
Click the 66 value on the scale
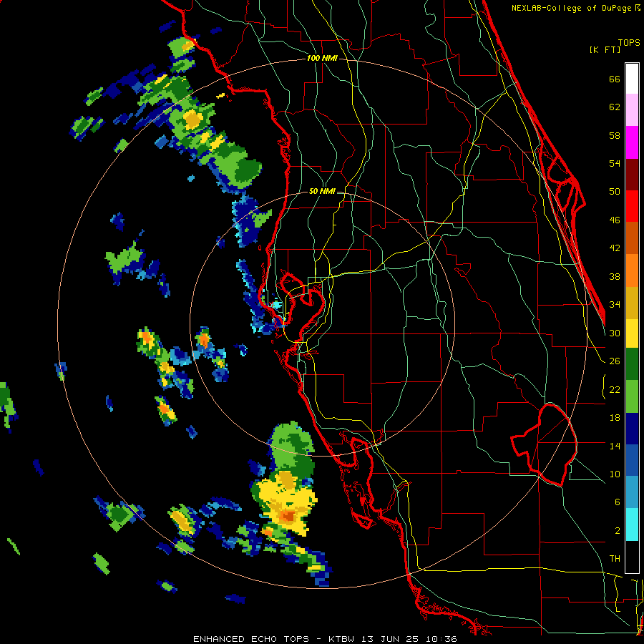click(x=615, y=79)
